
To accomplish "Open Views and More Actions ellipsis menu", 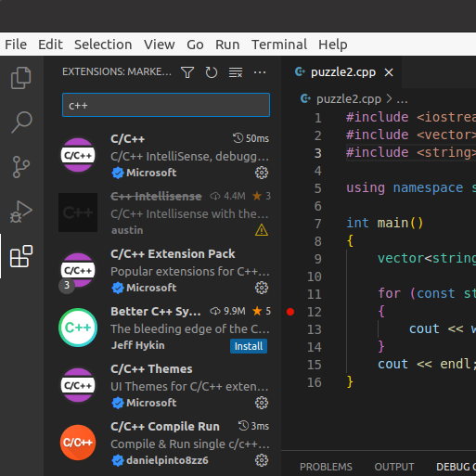I will coord(260,72).
